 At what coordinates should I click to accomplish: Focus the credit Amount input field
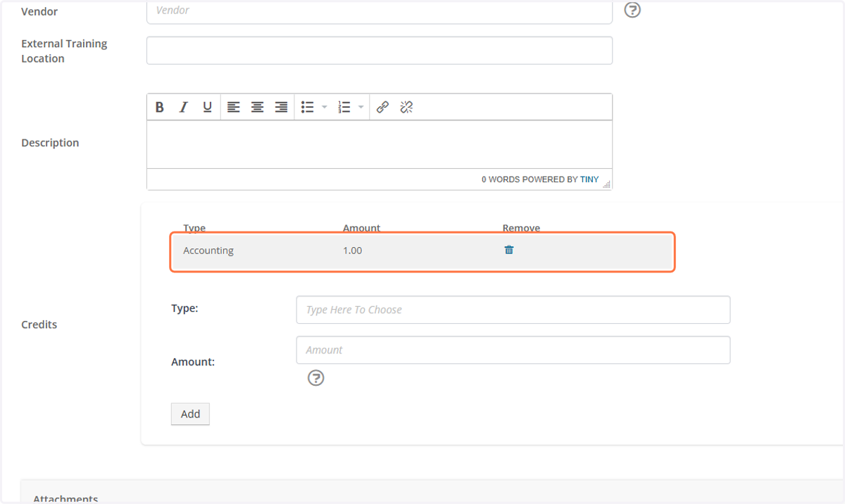[513, 350]
